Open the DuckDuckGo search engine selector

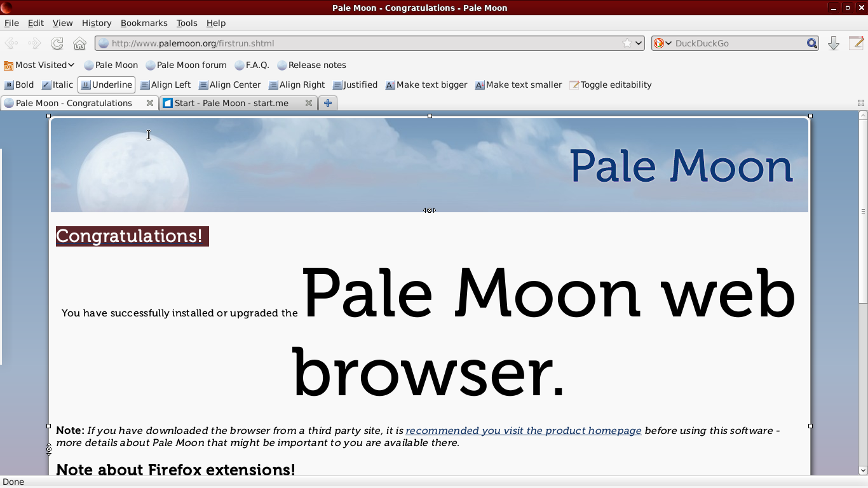click(x=663, y=43)
